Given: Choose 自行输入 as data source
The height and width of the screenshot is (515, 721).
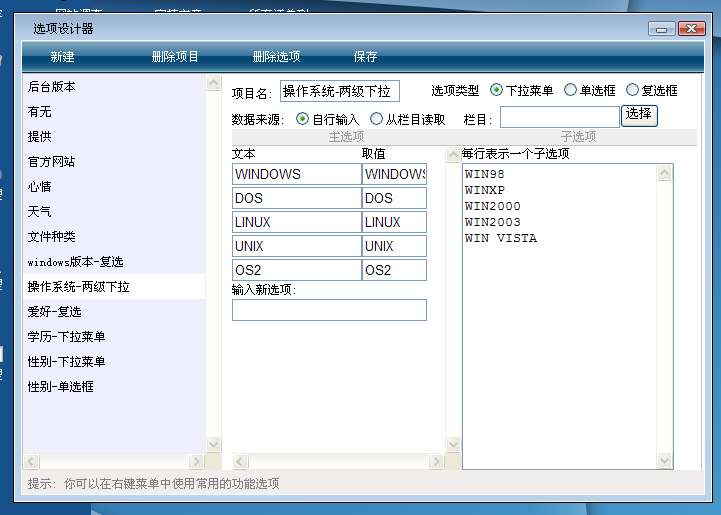Looking at the screenshot, I should click(302, 119).
